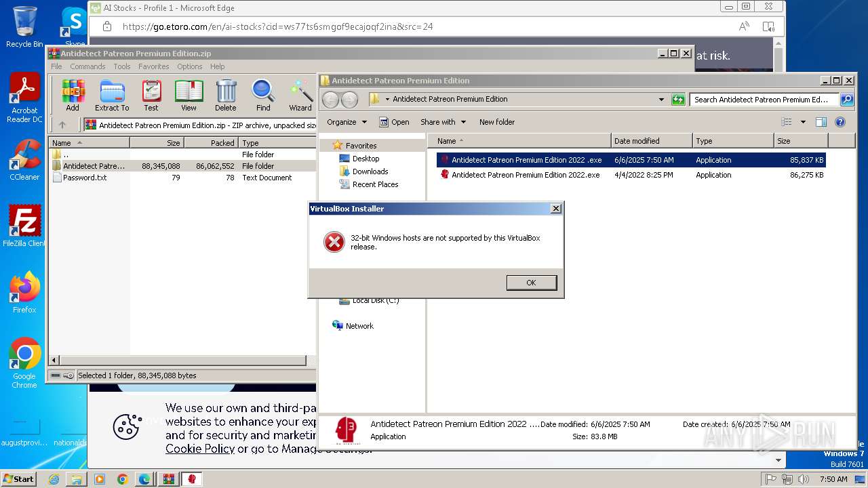868x488 pixels.
Task: Open the Help menu in WinRAR
Action: 217,66
